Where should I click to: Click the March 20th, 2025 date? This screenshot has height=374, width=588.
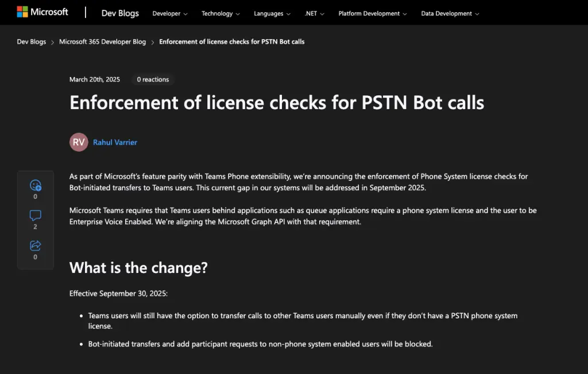[95, 79]
